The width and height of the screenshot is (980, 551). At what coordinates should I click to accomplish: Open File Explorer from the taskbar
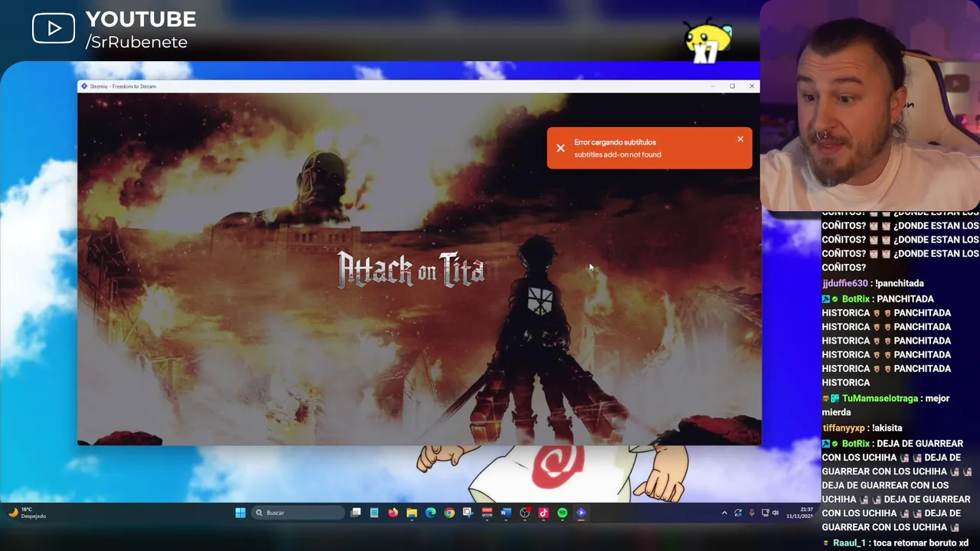[412, 513]
